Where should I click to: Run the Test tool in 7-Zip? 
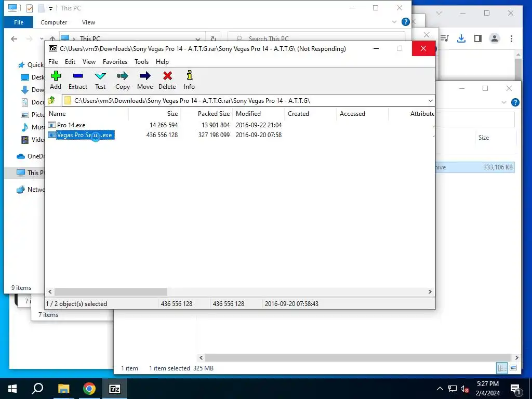click(x=100, y=80)
